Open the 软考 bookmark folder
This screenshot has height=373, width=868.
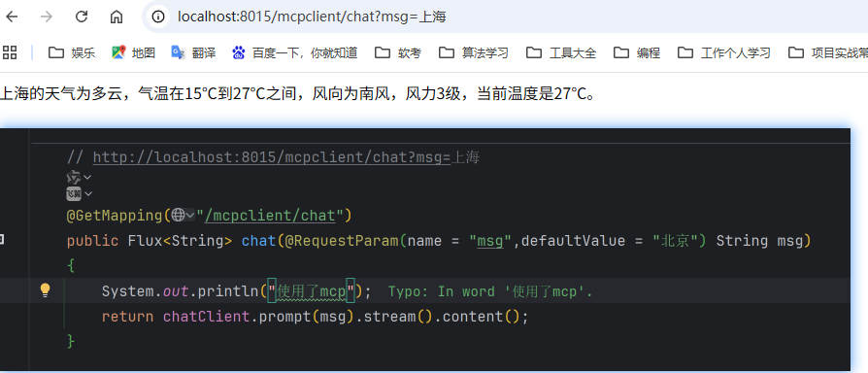click(x=398, y=52)
